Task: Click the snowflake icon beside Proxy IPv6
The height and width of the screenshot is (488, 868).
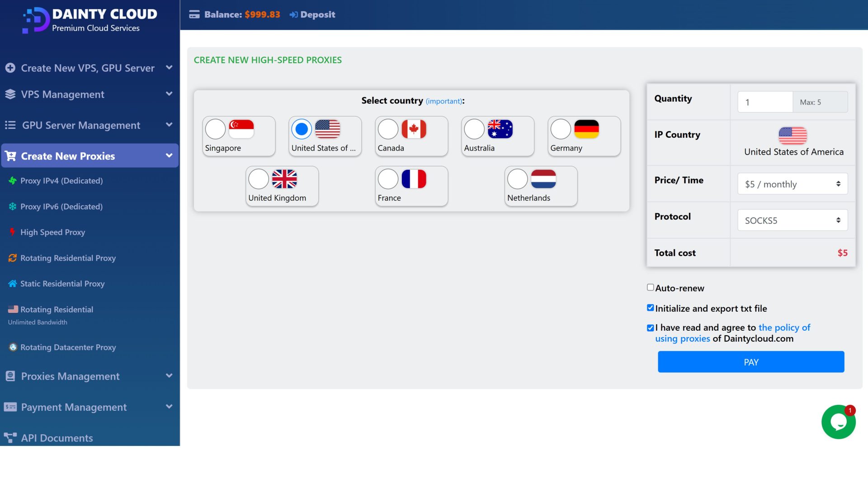Action: [x=13, y=206]
